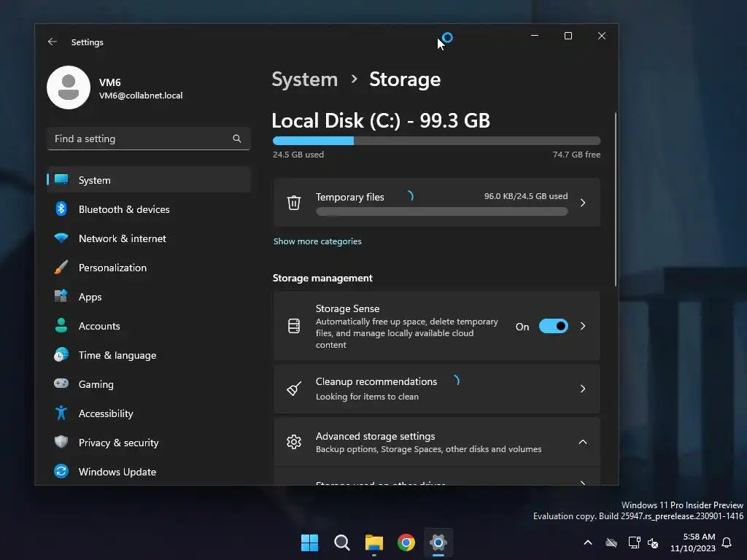Click the Cleanup recommendations title

pos(376,381)
